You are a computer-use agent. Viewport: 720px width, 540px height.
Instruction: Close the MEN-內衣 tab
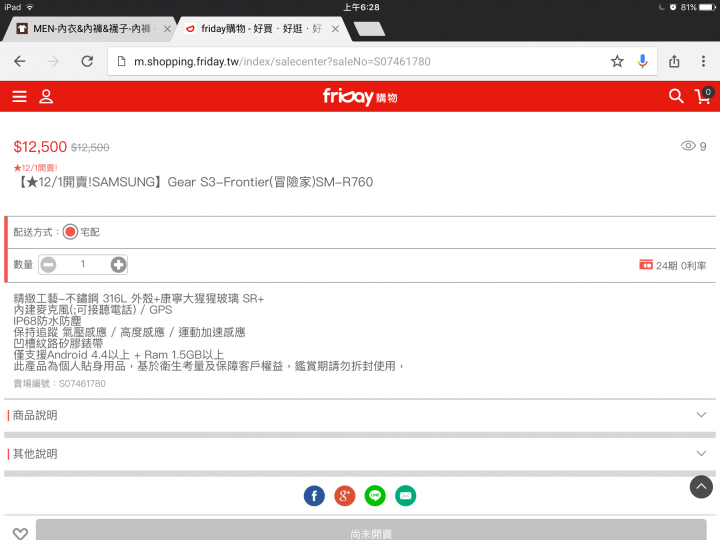tap(167, 29)
